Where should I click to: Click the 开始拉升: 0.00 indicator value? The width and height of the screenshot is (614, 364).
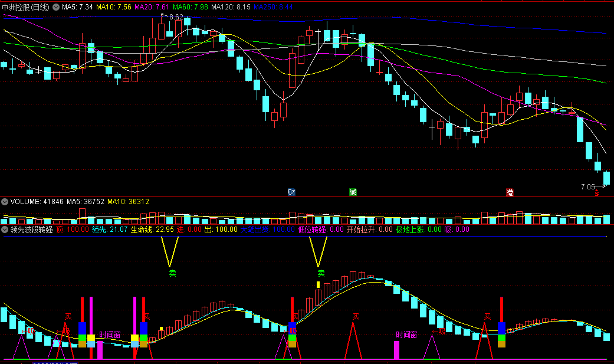pyautogui.click(x=370, y=229)
